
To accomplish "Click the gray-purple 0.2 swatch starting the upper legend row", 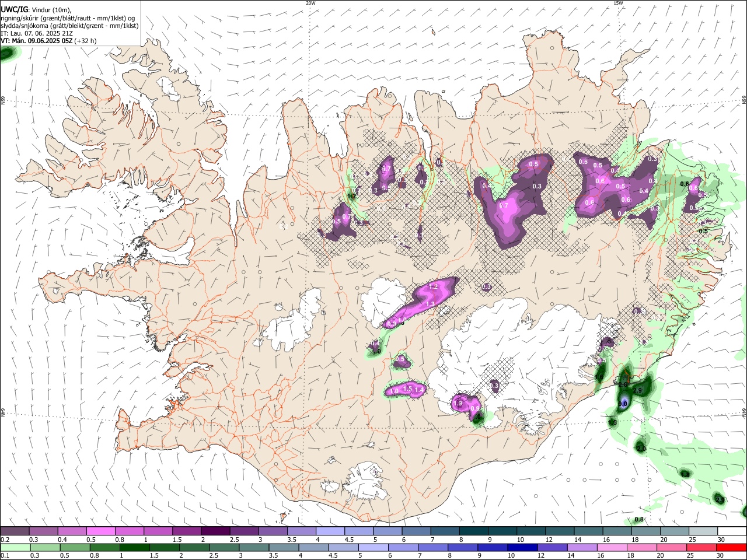I will (15, 531).
